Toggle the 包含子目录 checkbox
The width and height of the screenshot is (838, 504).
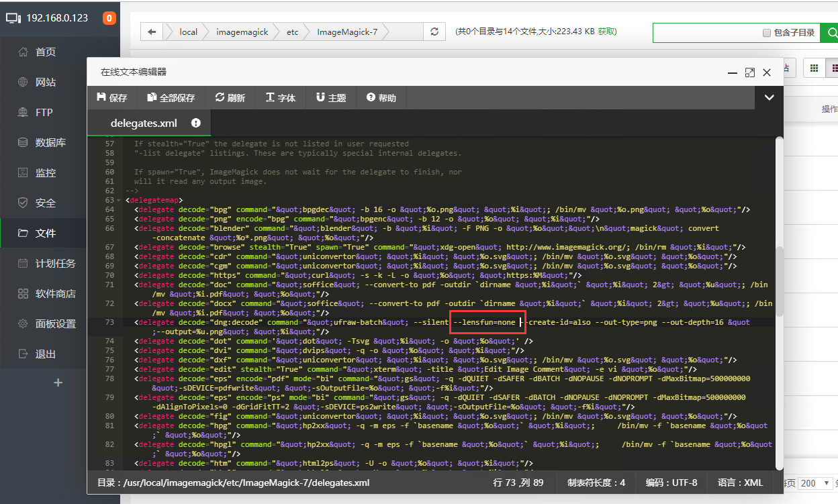point(767,33)
